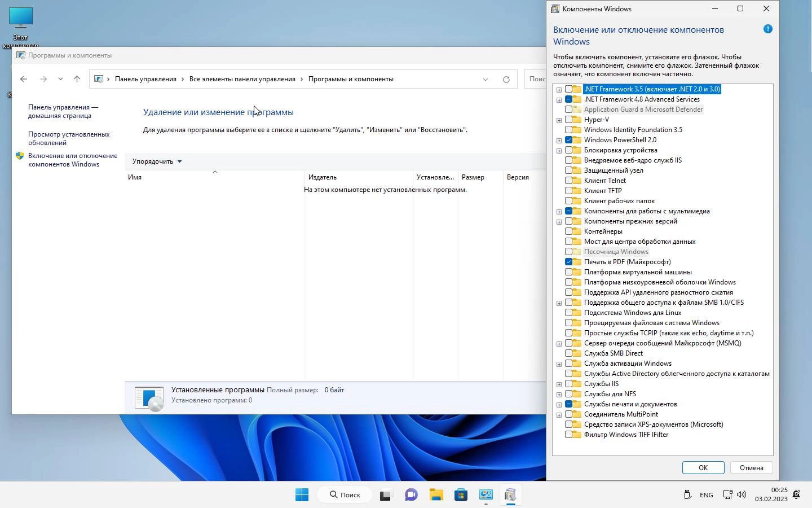Screen dimensions: 812x508
Task: Expand the Hyper-V tree node
Action: (x=559, y=120)
